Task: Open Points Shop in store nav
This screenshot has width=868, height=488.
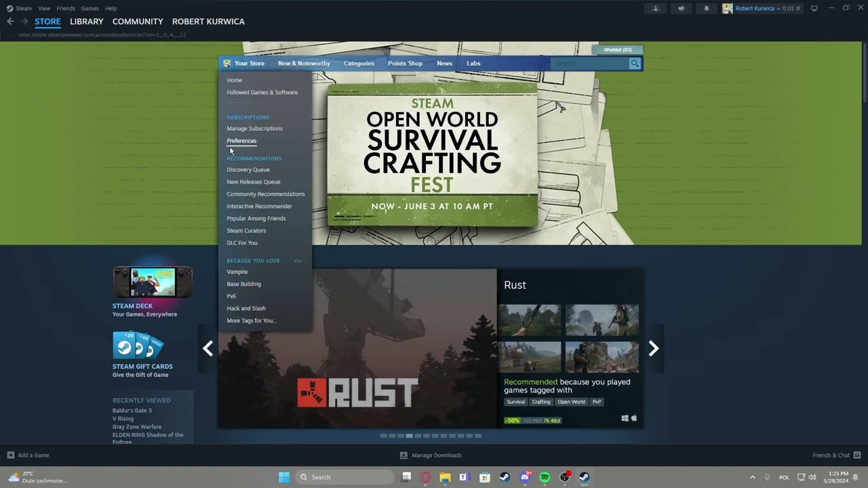Action: (x=405, y=64)
